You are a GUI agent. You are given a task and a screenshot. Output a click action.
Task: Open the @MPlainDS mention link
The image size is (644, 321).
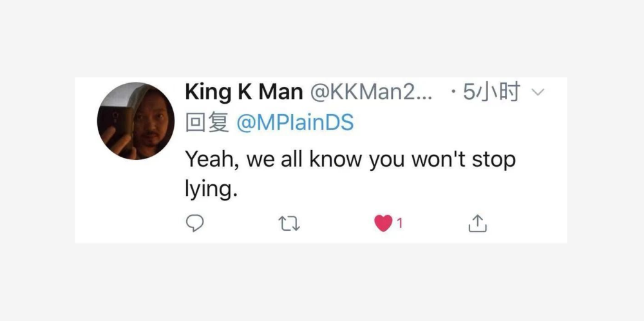pyautogui.click(x=295, y=123)
